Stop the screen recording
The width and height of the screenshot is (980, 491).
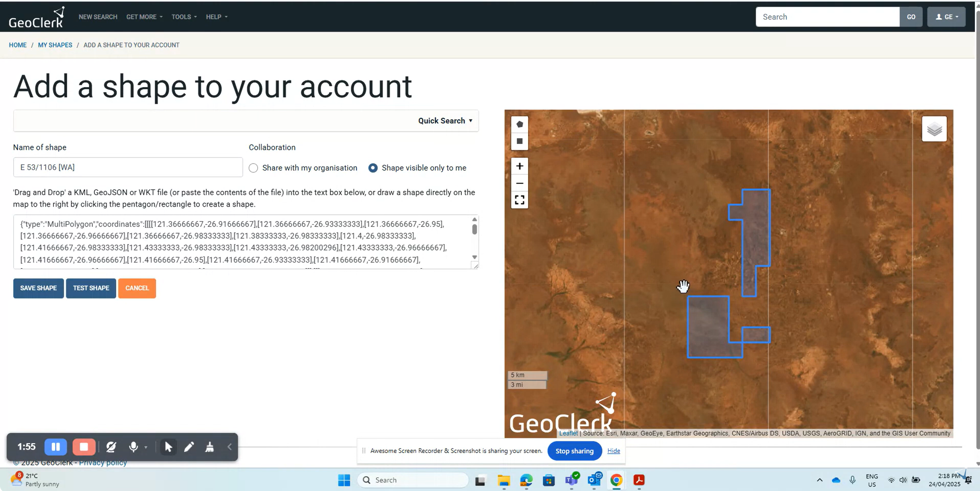[84, 447]
